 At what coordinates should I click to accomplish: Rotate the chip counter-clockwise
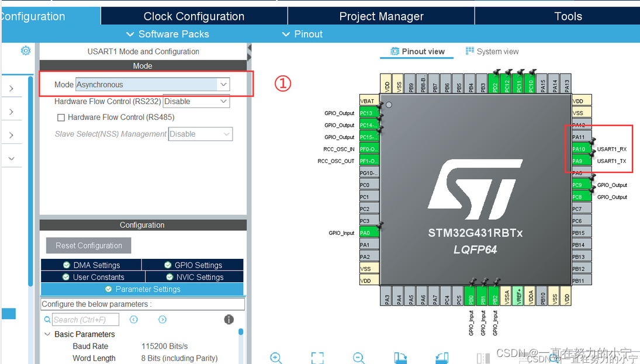click(x=442, y=358)
